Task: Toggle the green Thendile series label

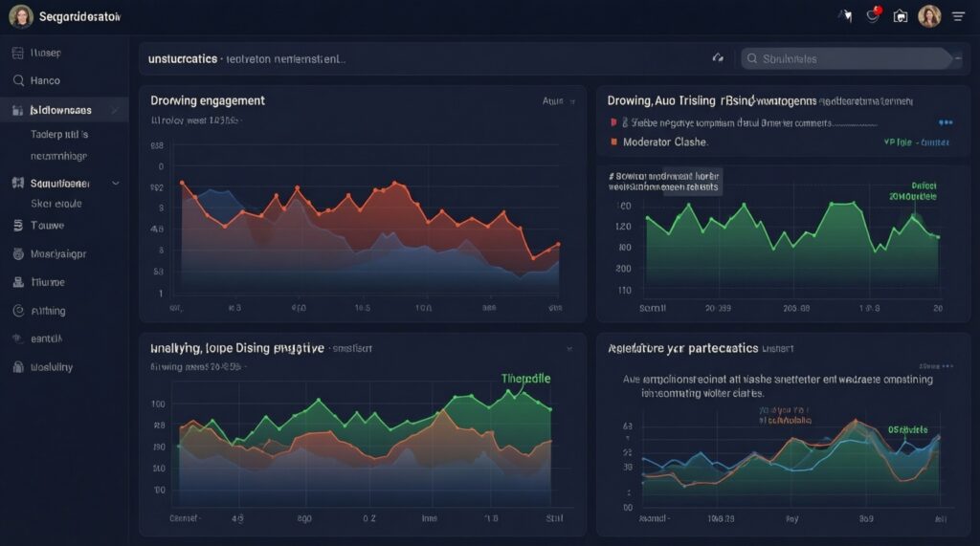Action: 525,378
